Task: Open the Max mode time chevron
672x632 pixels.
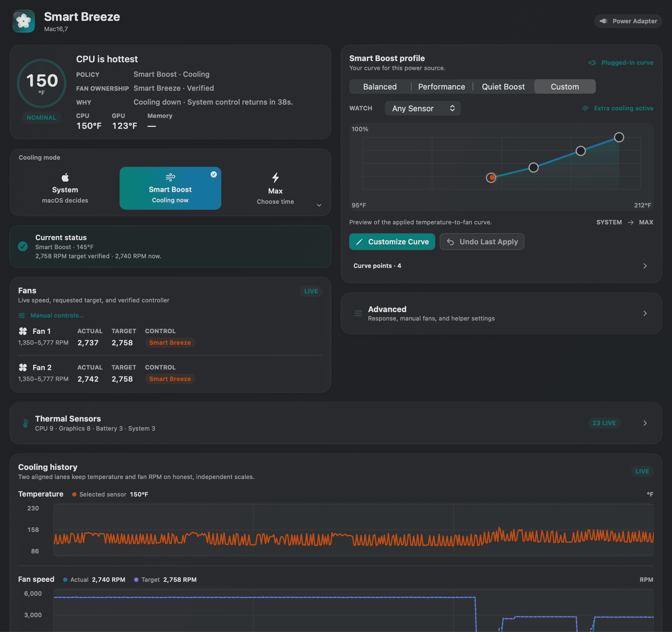Action: pos(319,205)
